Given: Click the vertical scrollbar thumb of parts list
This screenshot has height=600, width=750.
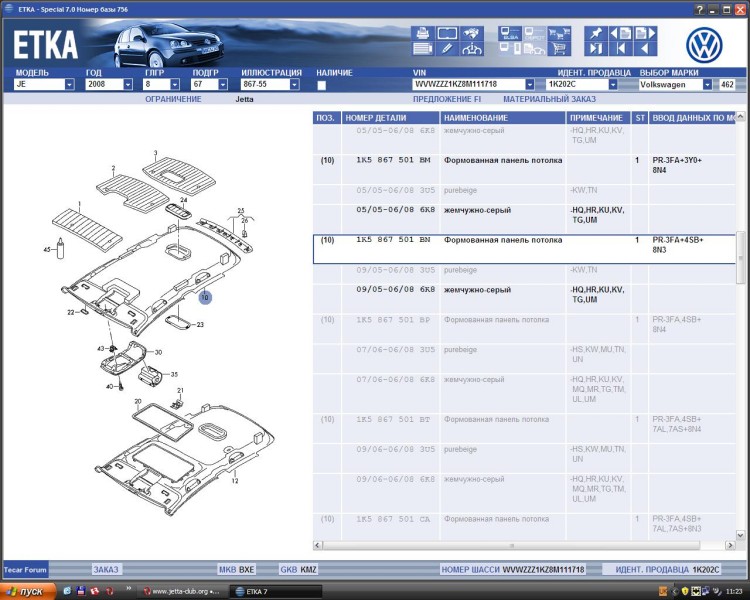Looking at the screenshot, I should click(x=740, y=258).
